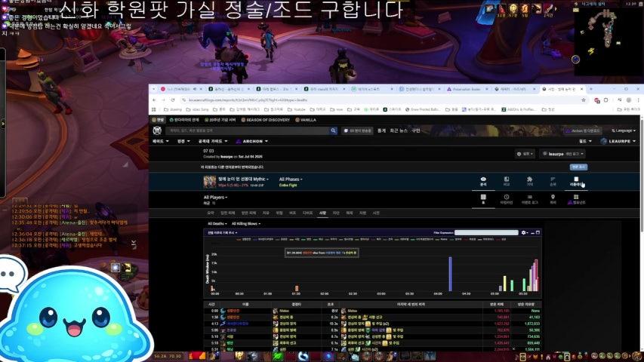Screen dimensions: 644x362
Task: Open the 통계 statistics link
Action: click(381, 130)
